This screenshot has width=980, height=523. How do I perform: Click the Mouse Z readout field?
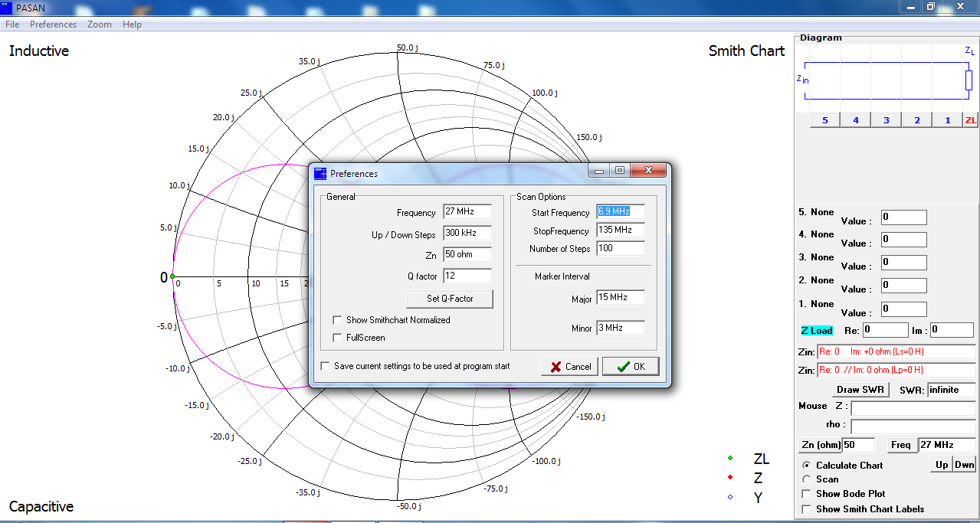tap(913, 408)
